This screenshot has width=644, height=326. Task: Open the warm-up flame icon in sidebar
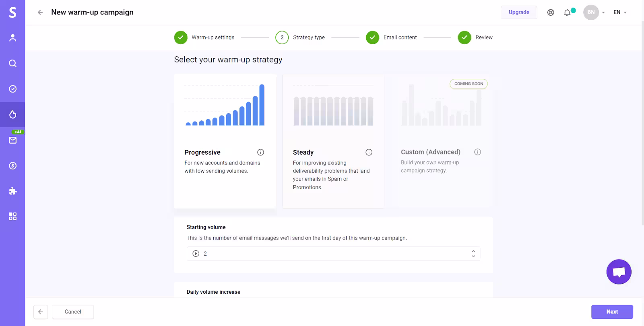point(12,115)
